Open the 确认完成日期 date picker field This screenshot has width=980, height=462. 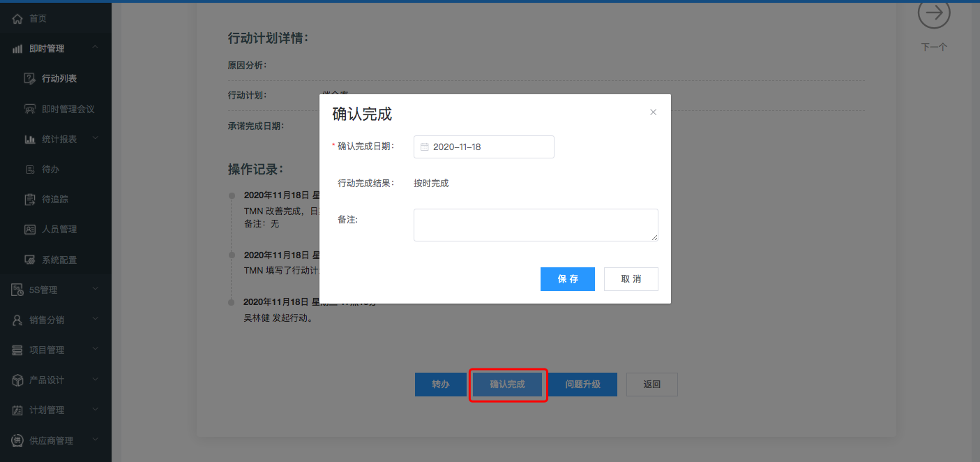(483, 147)
